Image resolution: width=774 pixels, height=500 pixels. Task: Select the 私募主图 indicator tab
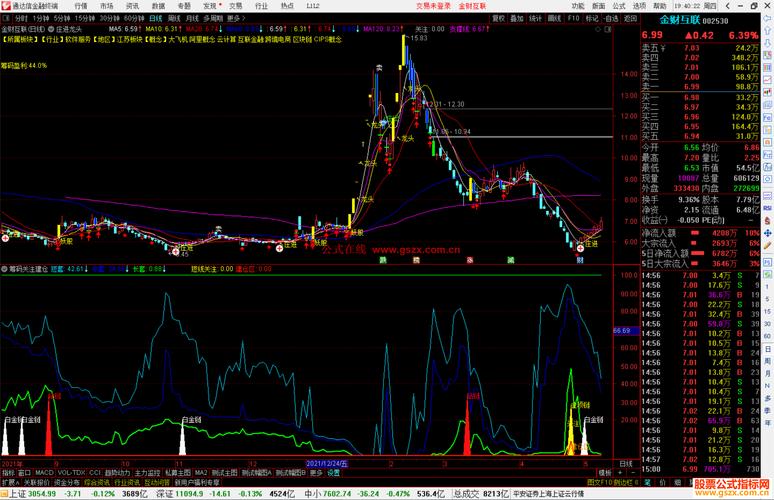tap(178, 473)
